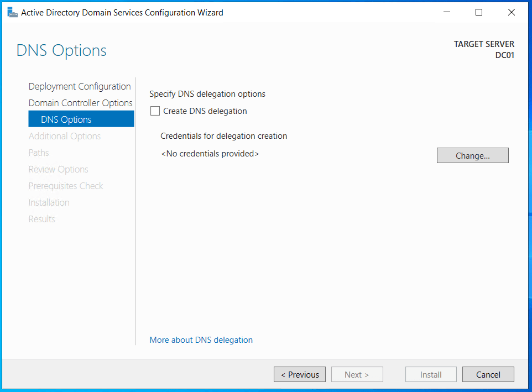Cancel the configuration wizard
This screenshot has height=392, width=532.
pos(488,374)
